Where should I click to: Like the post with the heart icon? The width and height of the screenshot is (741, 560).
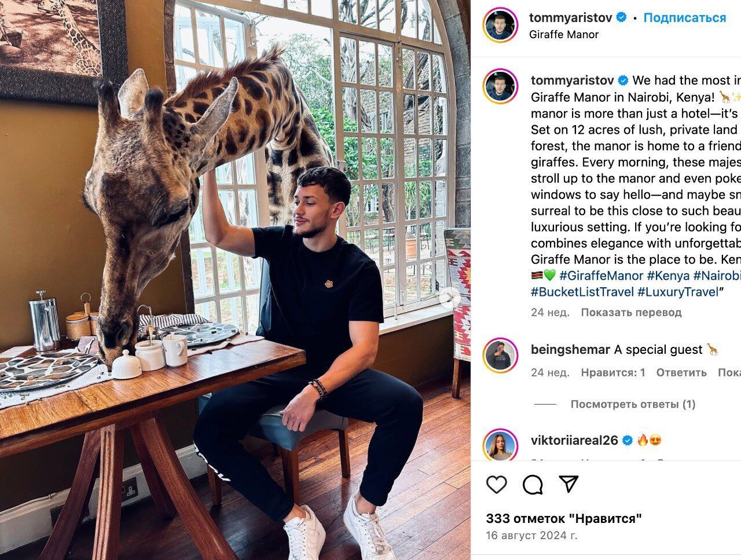[x=497, y=484]
